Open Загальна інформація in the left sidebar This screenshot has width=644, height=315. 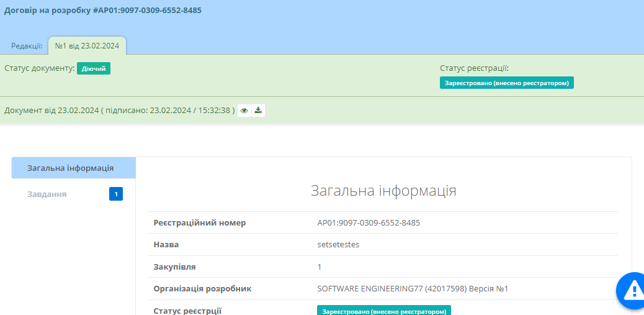click(70, 168)
